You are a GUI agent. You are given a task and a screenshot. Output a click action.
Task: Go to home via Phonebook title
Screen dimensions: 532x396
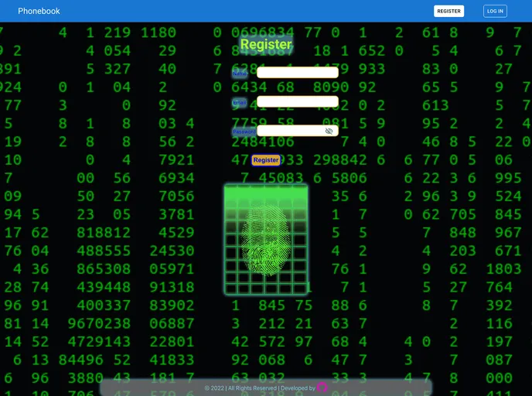[x=39, y=11]
